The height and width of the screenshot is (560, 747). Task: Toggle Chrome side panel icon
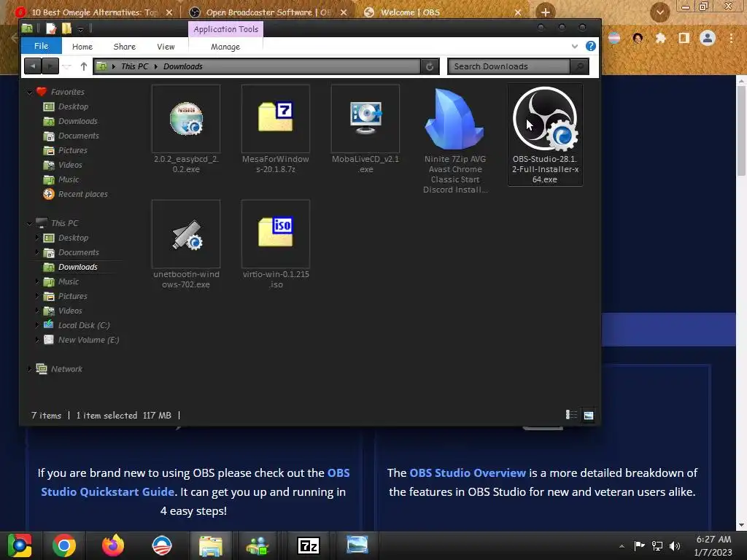click(x=684, y=38)
